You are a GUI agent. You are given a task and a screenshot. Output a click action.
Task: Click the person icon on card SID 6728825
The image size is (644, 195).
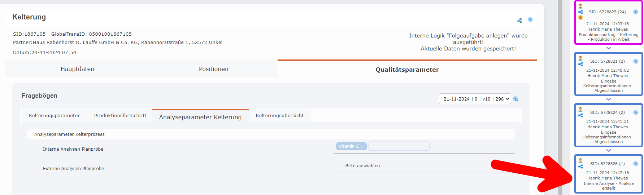[580, 6]
